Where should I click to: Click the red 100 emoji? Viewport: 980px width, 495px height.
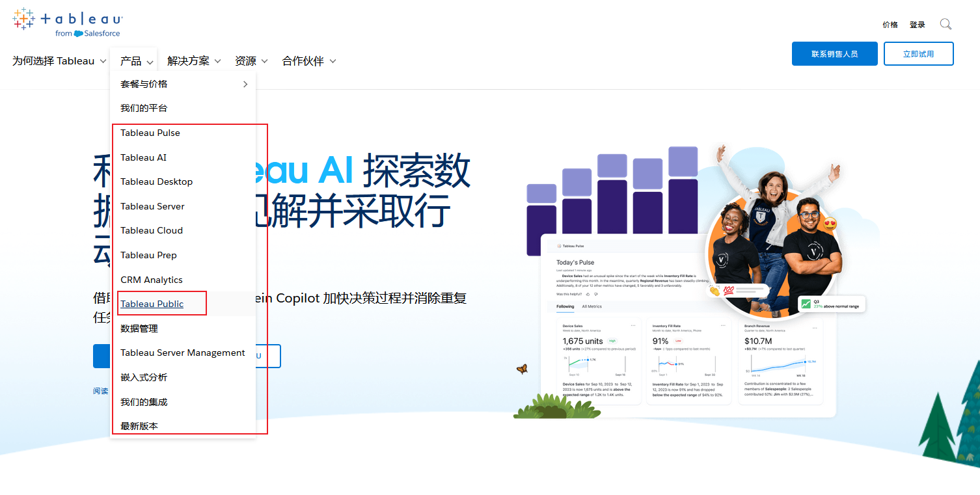[x=729, y=289]
